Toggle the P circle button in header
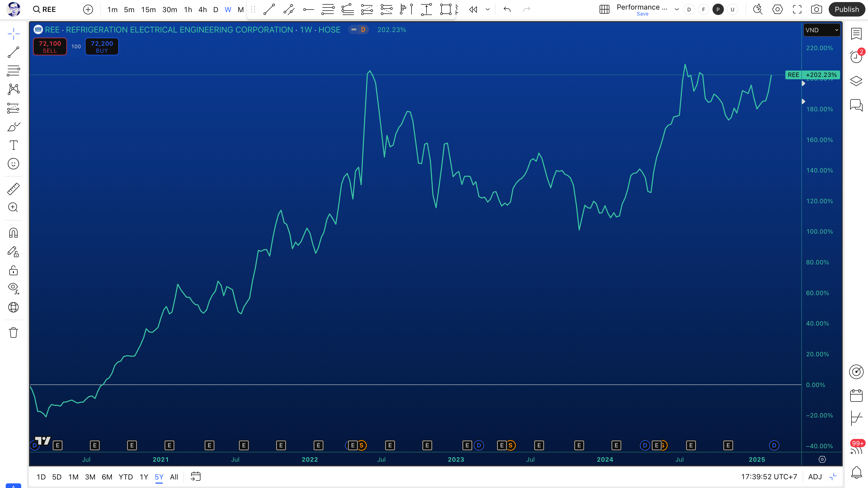868x488 pixels. (718, 10)
